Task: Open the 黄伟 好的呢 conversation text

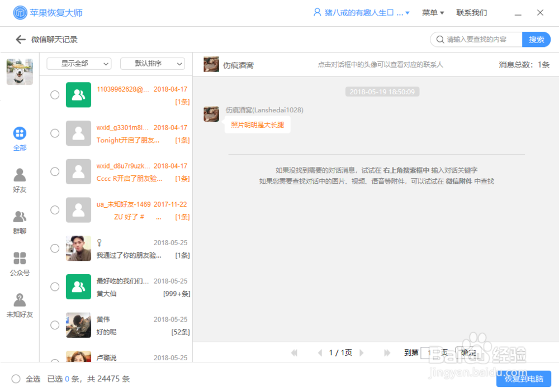Action: [x=106, y=332]
